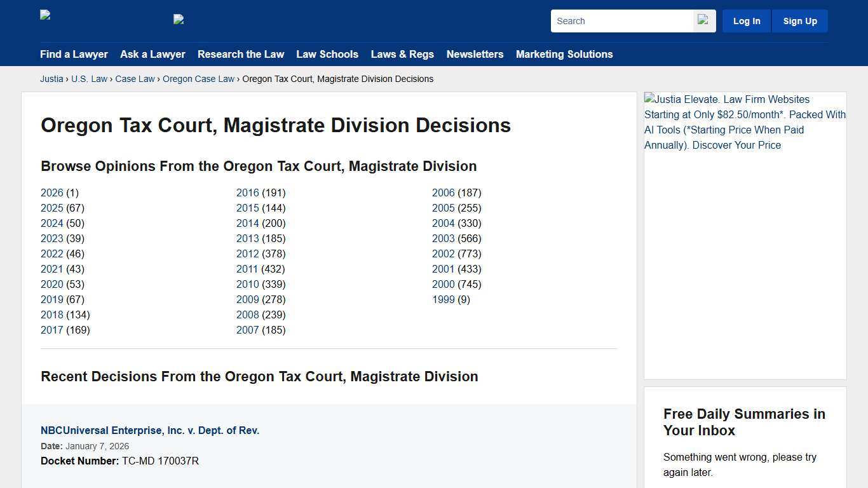This screenshot has width=868, height=488.
Task: Open the Newsletters menu item
Action: [x=475, y=54]
